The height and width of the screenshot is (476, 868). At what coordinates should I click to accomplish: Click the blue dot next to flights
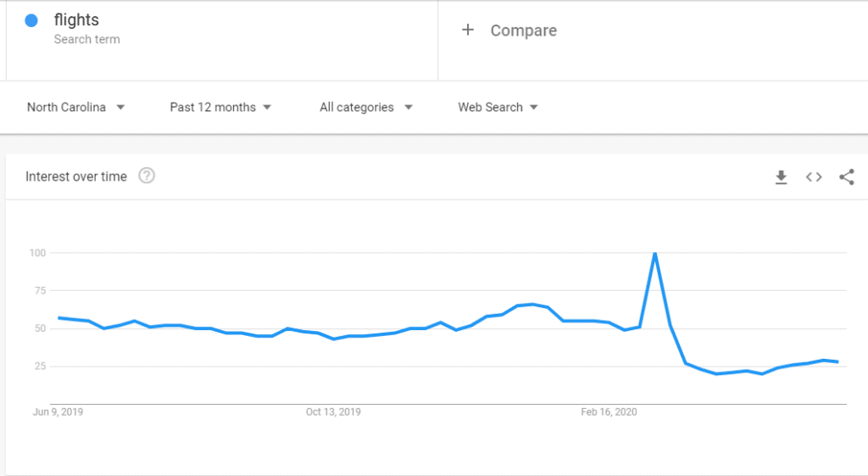click(31, 20)
